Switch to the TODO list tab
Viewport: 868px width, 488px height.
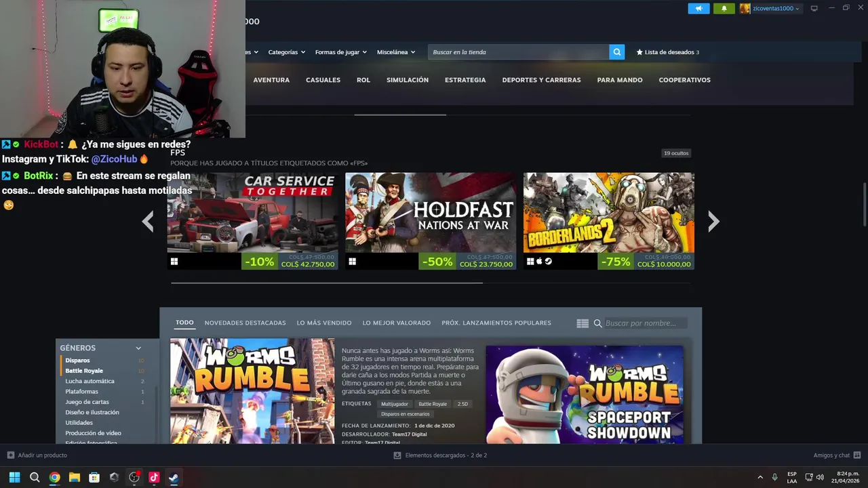coord(184,323)
